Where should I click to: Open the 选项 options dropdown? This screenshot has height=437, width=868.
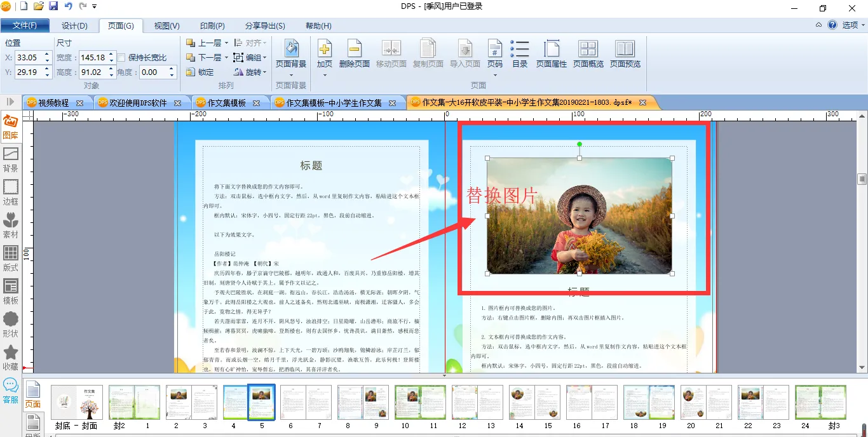(x=853, y=25)
